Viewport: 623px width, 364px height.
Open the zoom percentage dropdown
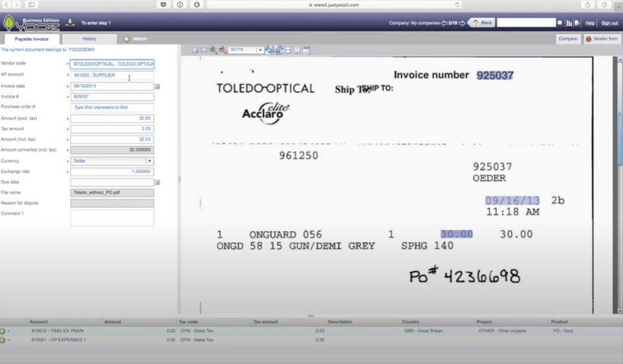pyautogui.click(x=260, y=50)
